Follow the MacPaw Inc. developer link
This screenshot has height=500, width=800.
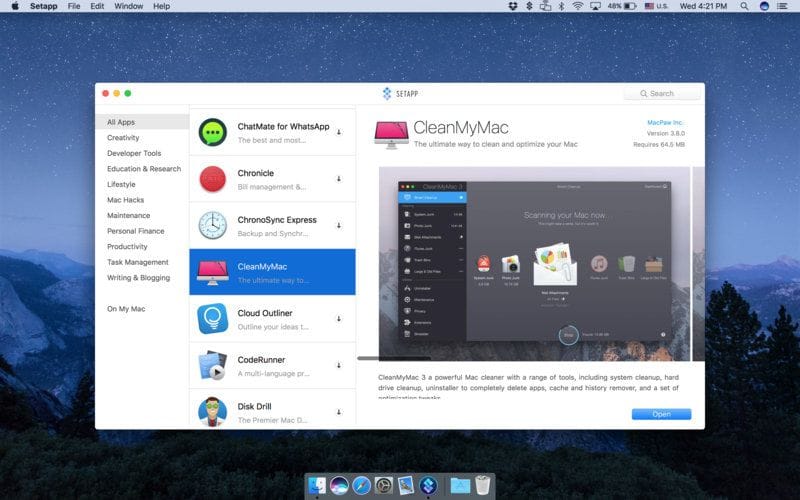pos(666,122)
